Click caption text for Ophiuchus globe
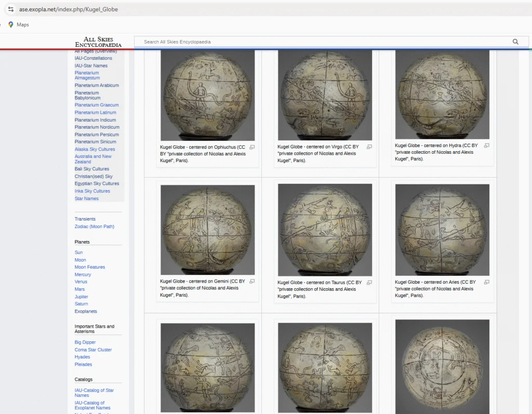 point(203,154)
